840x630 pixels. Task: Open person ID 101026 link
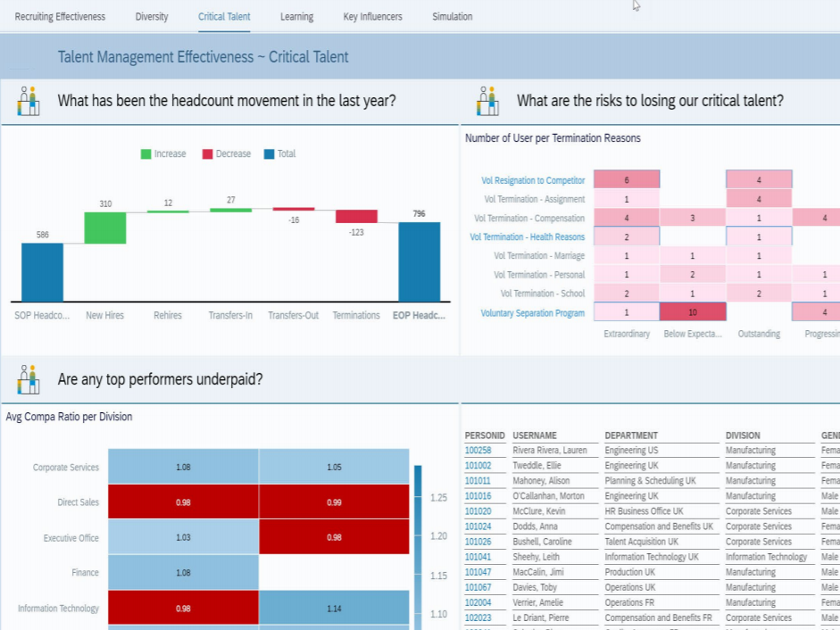click(x=478, y=542)
